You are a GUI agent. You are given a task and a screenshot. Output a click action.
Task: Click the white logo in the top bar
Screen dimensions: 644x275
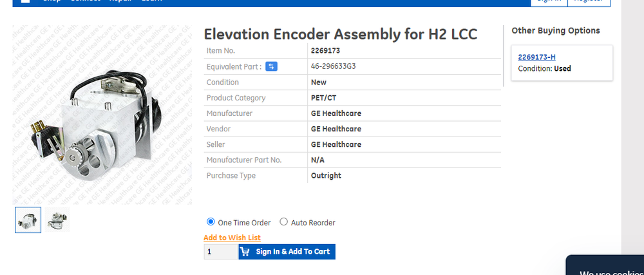25,1
